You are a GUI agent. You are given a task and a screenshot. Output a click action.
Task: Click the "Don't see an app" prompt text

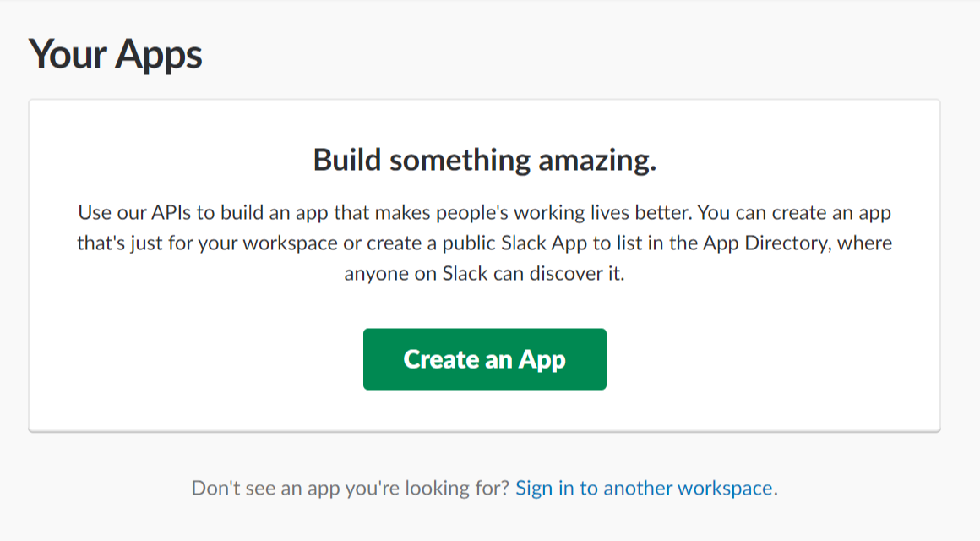pos(350,488)
